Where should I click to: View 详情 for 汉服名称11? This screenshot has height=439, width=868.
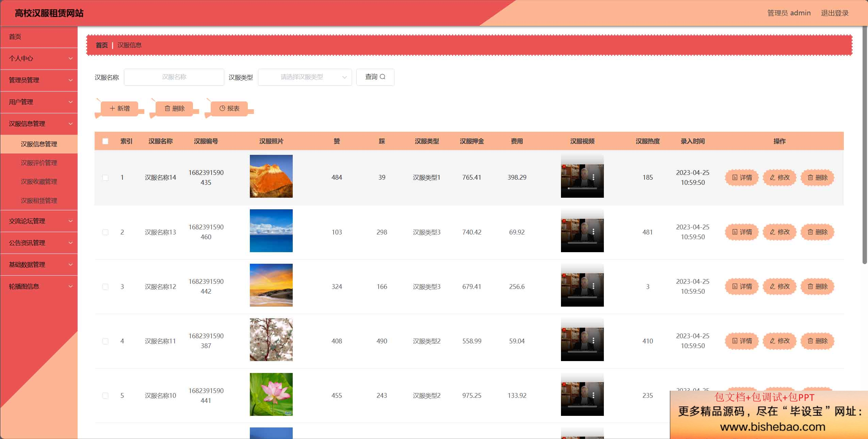[x=742, y=341]
